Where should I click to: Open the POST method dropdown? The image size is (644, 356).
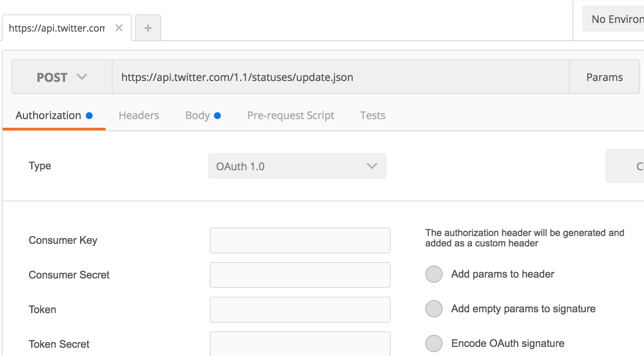pos(62,77)
